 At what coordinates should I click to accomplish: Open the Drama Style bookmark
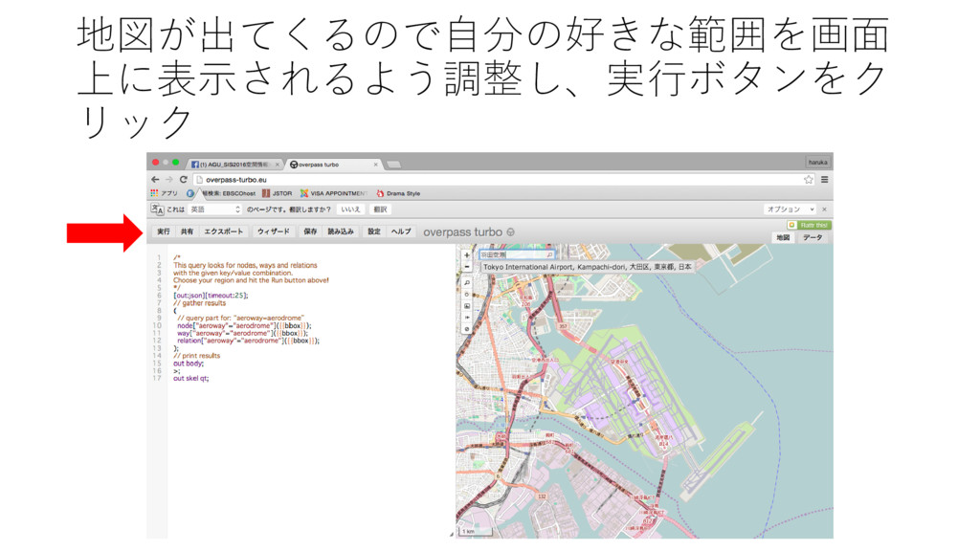pos(398,193)
